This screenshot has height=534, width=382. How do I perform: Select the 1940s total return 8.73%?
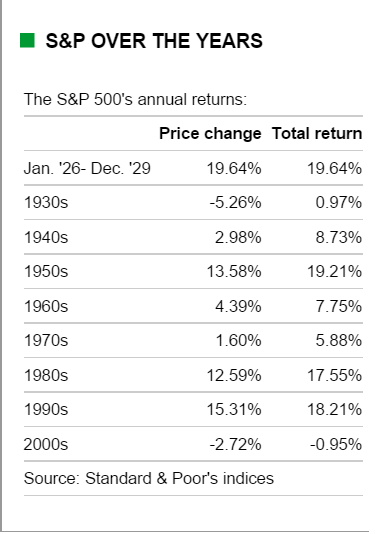click(x=338, y=237)
